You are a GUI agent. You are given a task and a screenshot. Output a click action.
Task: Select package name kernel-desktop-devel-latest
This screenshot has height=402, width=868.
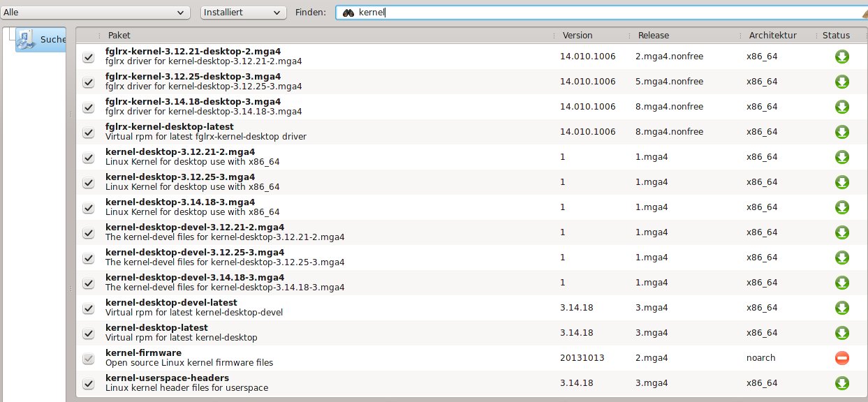[x=171, y=303]
